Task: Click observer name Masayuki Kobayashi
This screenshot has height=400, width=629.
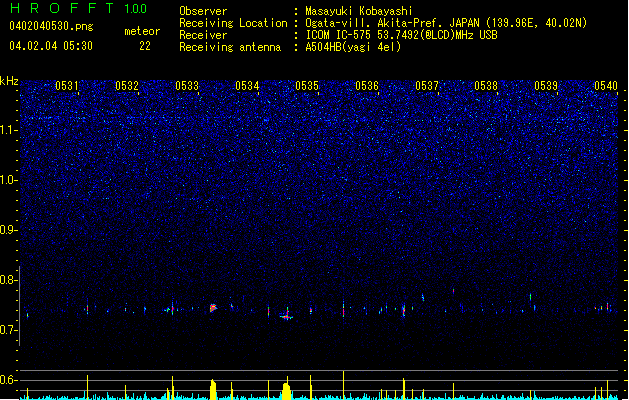Action: 359,11
